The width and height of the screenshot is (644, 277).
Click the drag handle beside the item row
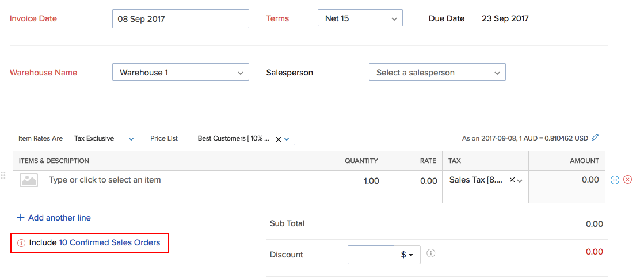pyautogui.click(x=3, y=176)
